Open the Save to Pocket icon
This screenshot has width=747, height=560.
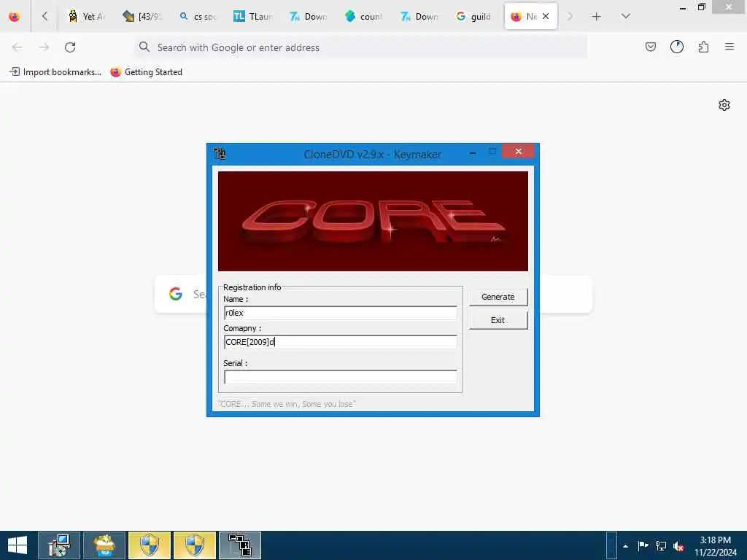(x=650, y=47)
